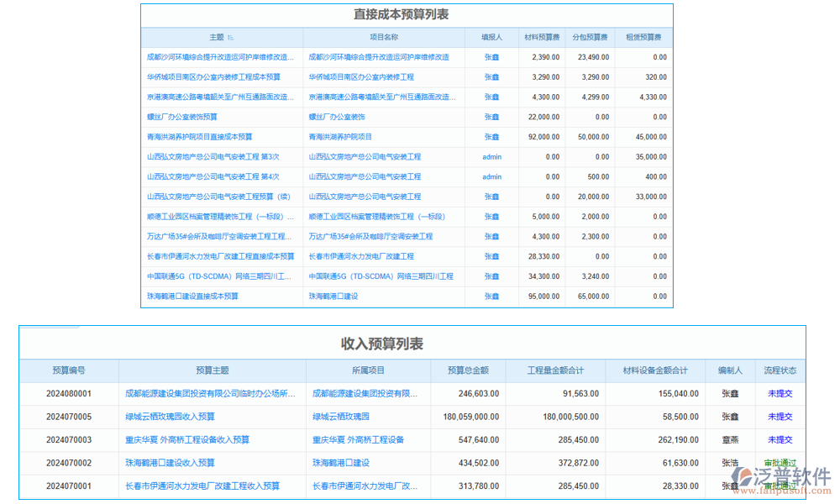Open 未提交 status for 重庆华夏 budget

coord(781,439)
